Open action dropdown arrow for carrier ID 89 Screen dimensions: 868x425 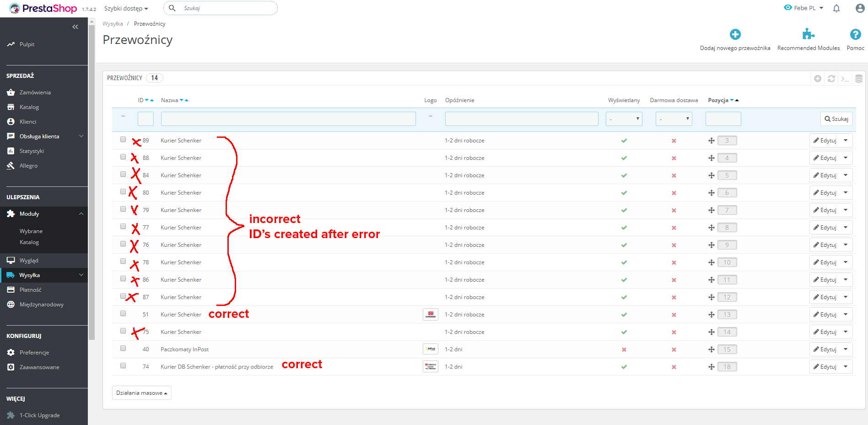846,141
